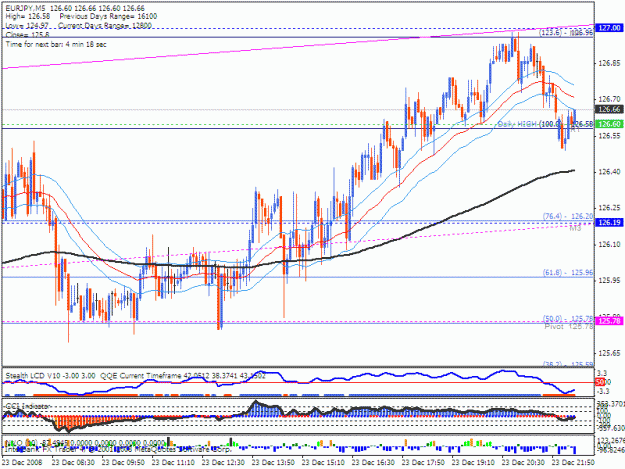Click the (76.4) - 126.20 Fibonacci label
The height and width of the screenshot is (469, 625).
click(568, 216)
